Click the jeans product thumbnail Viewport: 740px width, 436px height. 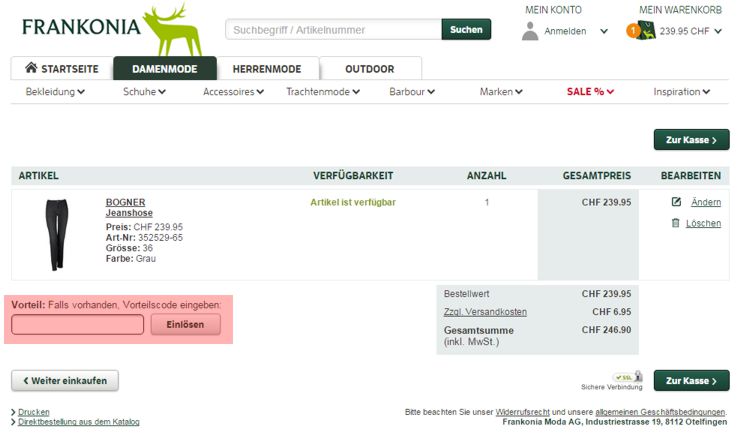57,234
